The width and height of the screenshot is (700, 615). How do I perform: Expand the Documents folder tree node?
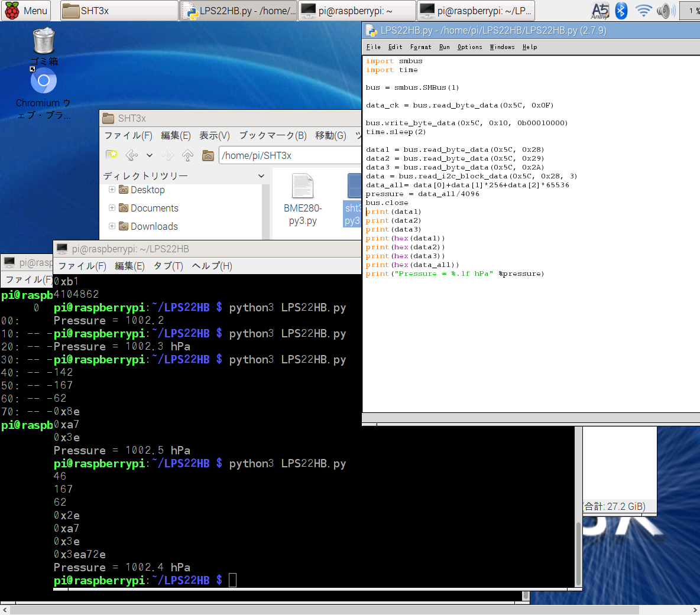(112, 208)
